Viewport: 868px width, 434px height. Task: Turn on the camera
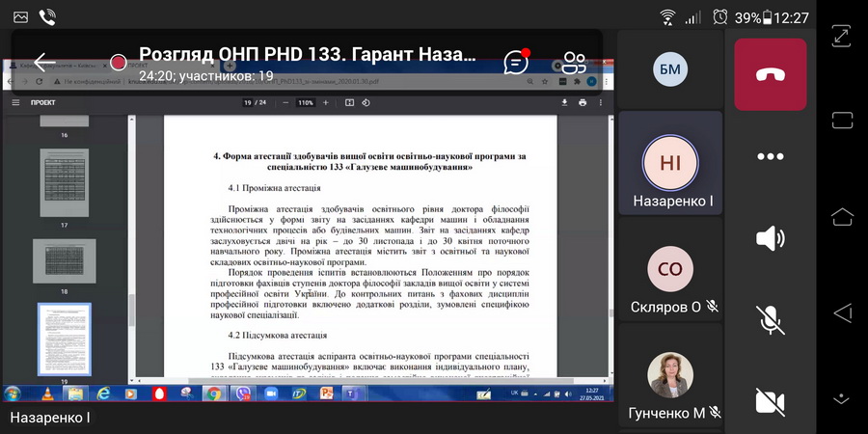coord(770,400)
